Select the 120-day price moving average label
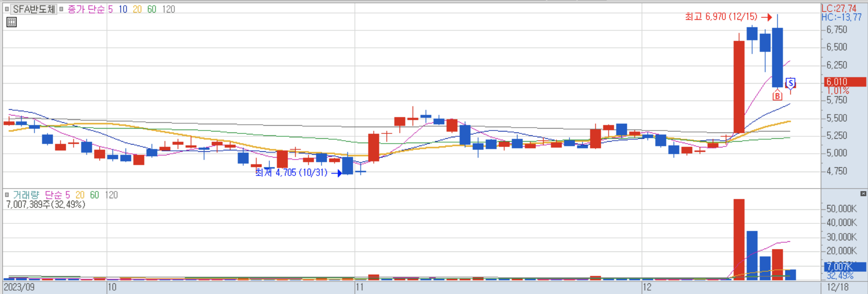This screenshot has height=294, width=868. [168, 9]
